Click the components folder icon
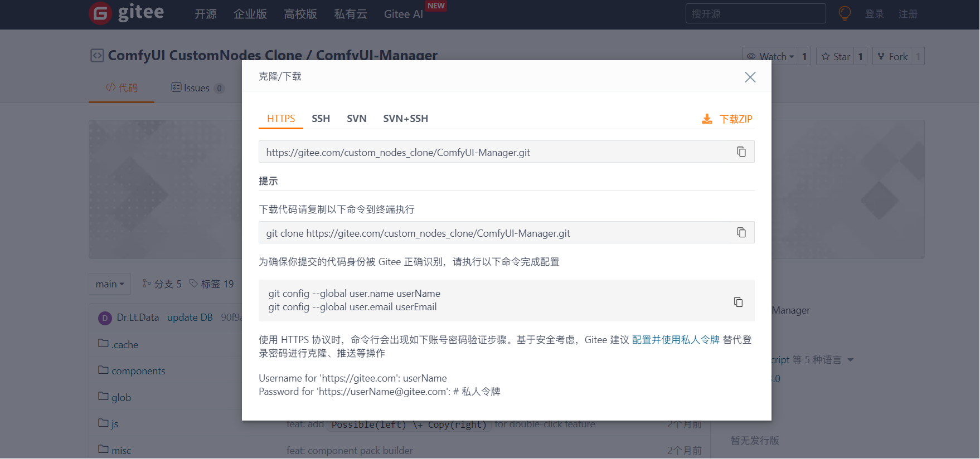 click(x=103, y=370)
